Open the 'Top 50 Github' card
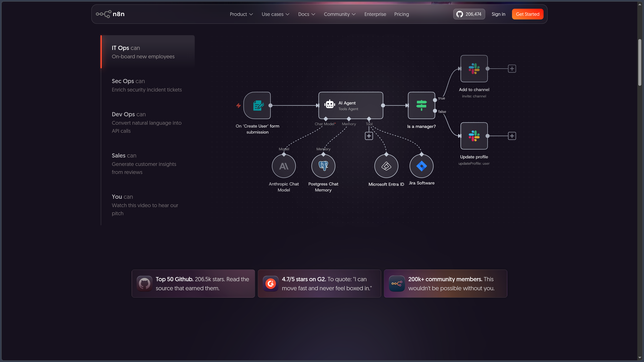The width and height of the screenshot is (644, 362). click(x=193, y=284)
